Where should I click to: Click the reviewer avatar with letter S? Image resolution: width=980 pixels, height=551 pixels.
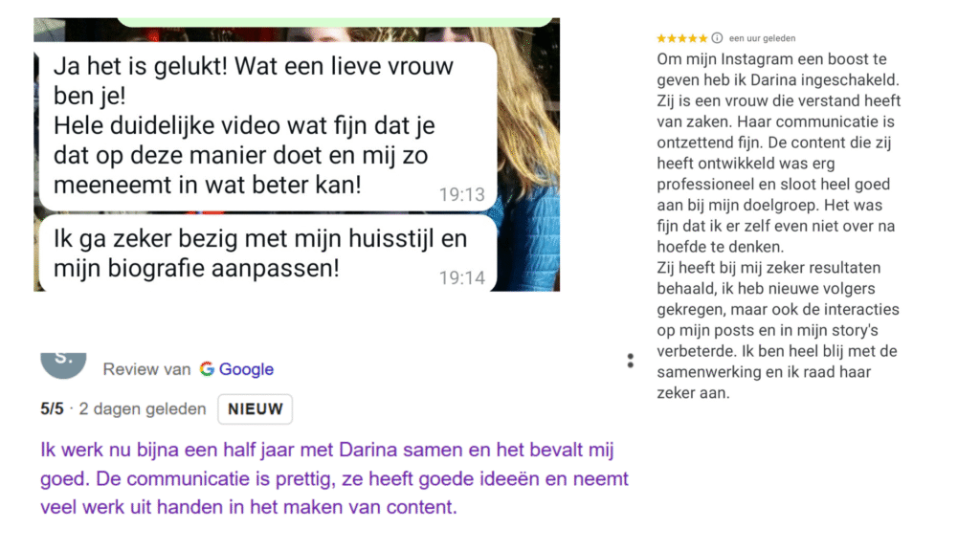click(63, 364)
